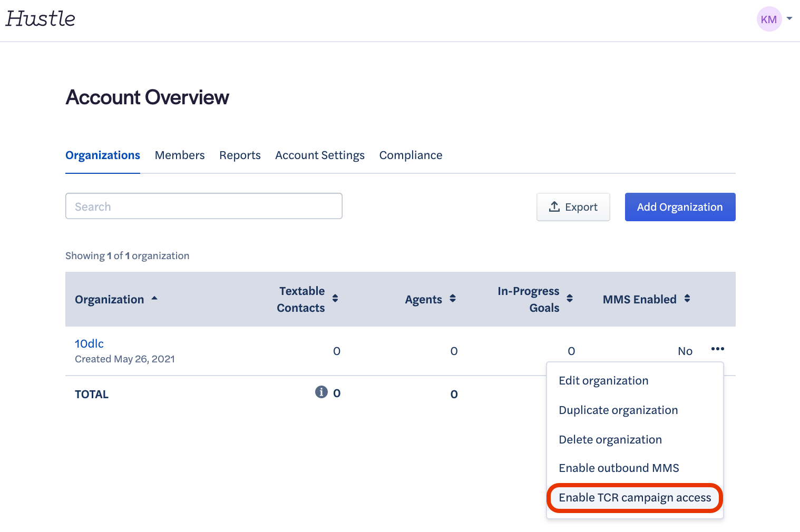Image resolution: width=800 pixels, height=532 pixels.
Task: Open the Reports tab
Action: click(240, 155)
